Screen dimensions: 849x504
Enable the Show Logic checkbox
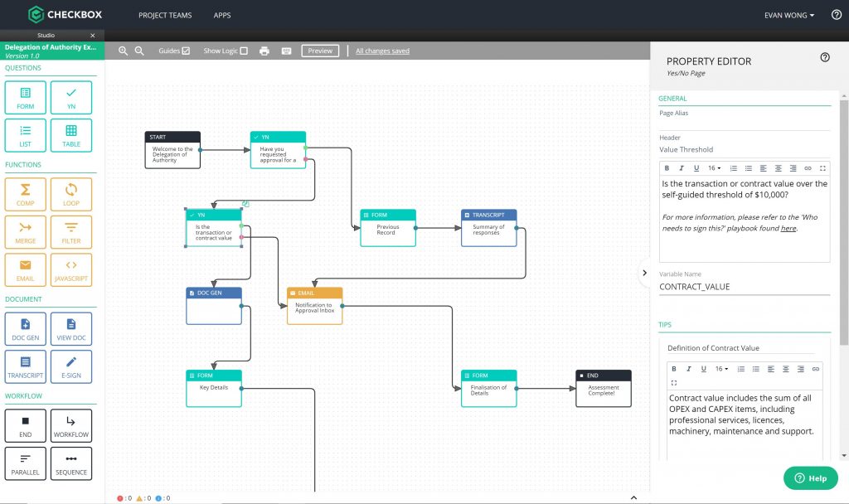click(244, 51)
